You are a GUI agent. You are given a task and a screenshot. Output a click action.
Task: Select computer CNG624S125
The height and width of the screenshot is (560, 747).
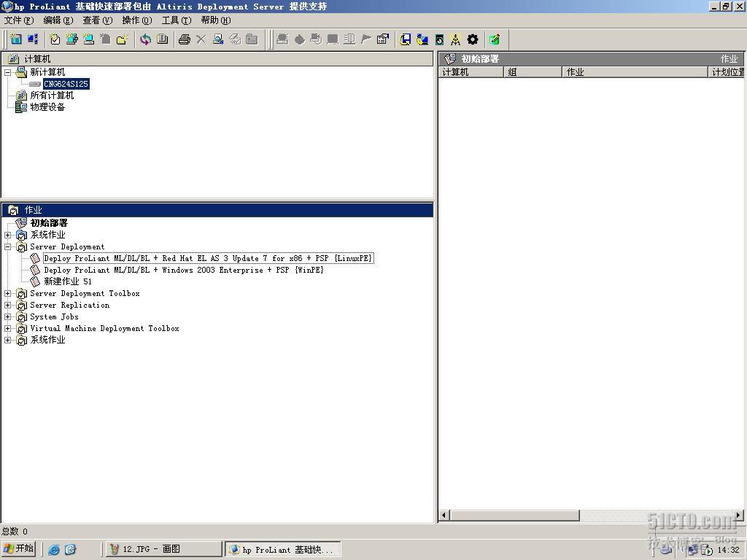[x=66, y=84]
